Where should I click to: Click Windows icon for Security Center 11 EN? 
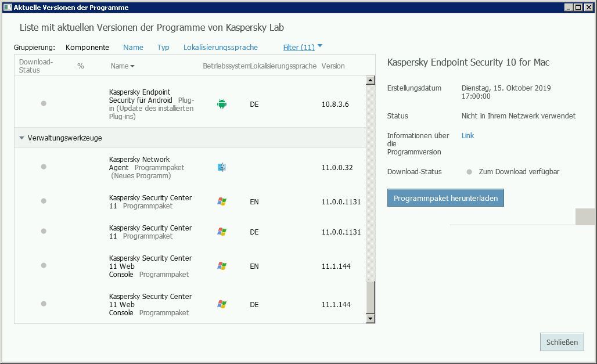tap(221, 202)
